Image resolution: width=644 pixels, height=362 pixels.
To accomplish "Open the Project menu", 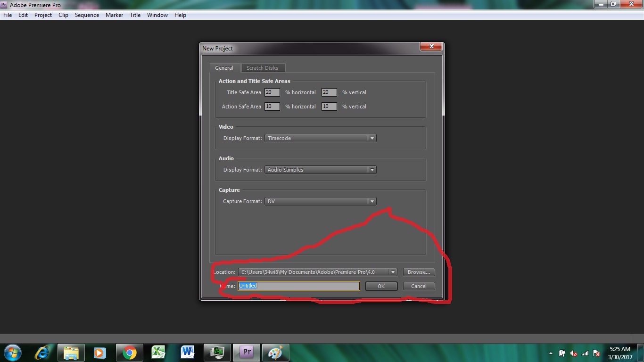I will pos(43,15).
